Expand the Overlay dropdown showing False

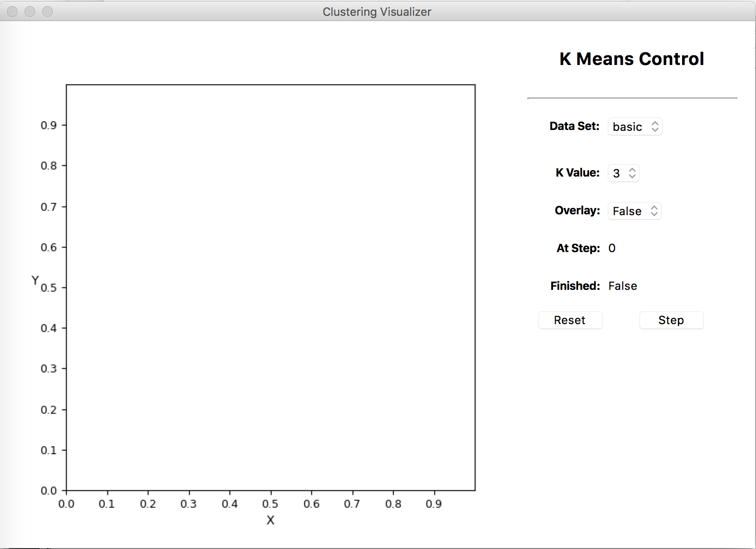[x=634, y=211]
